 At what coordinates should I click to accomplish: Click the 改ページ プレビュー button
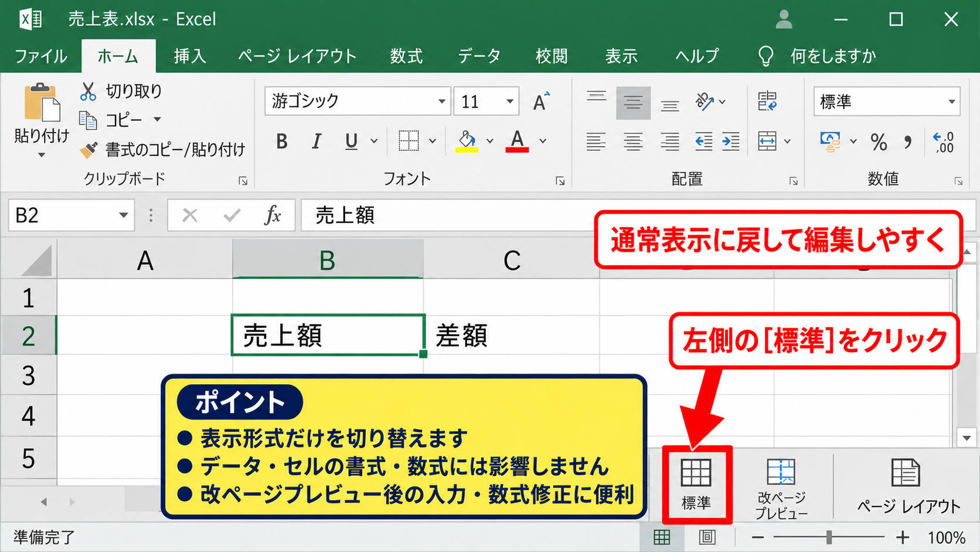pyautogui.click(x=781, y=488)
